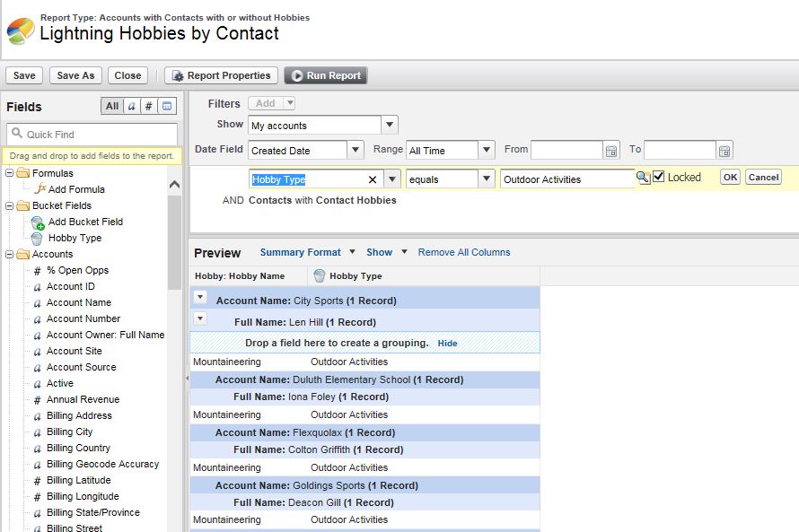799x532 pixels.
Task: Click Remove All Columns link
Action: coord(464,252)
